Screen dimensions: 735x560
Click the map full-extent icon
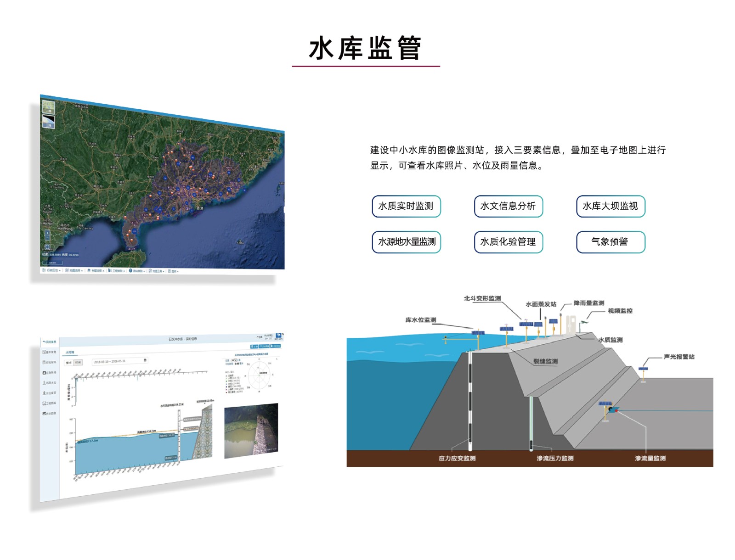[x=47, y=247]
